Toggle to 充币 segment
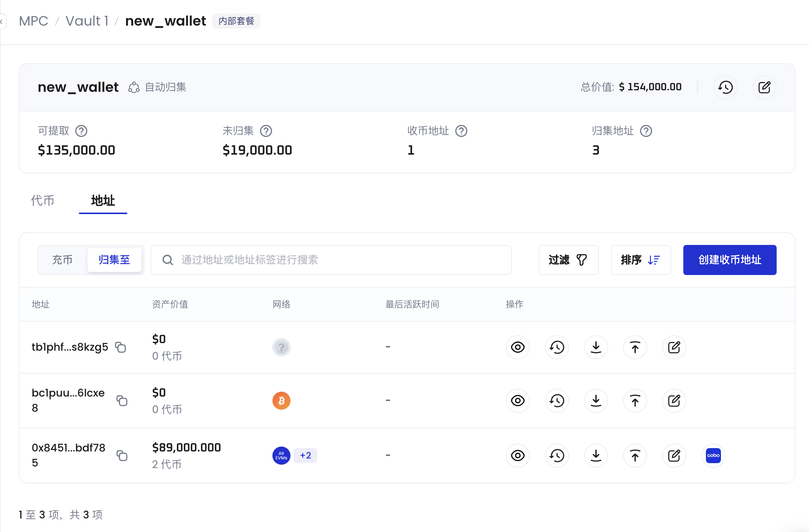 click(x=62, y=260)
